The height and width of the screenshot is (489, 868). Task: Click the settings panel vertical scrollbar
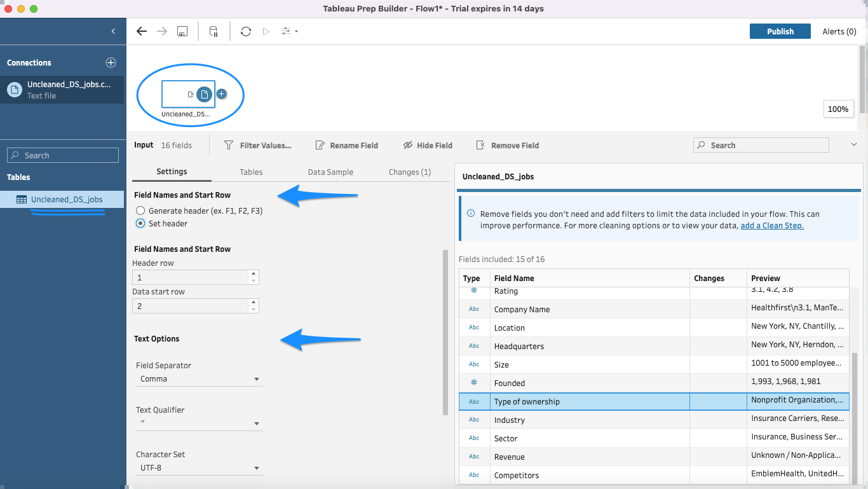click(x=445, y=333)
